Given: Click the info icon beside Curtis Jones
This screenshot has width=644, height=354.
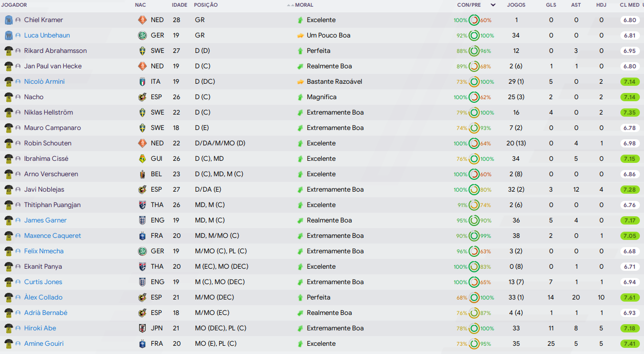Looking at the screenshot, I should click(x=18, y=282).
